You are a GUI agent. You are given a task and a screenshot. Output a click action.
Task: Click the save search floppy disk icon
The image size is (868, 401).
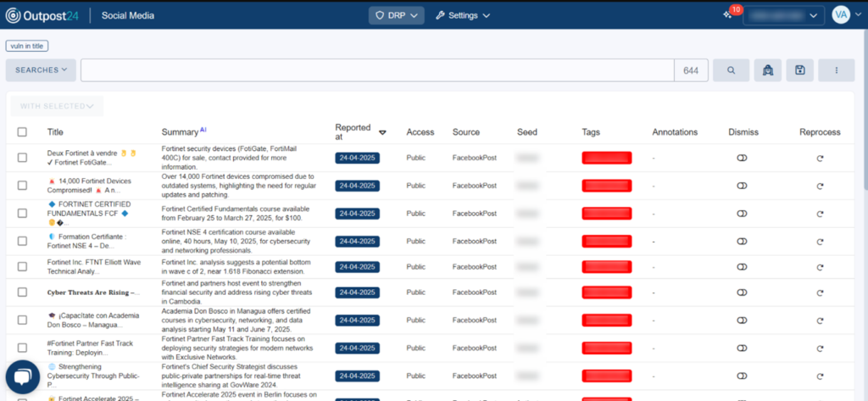click(x=800, y=70)
